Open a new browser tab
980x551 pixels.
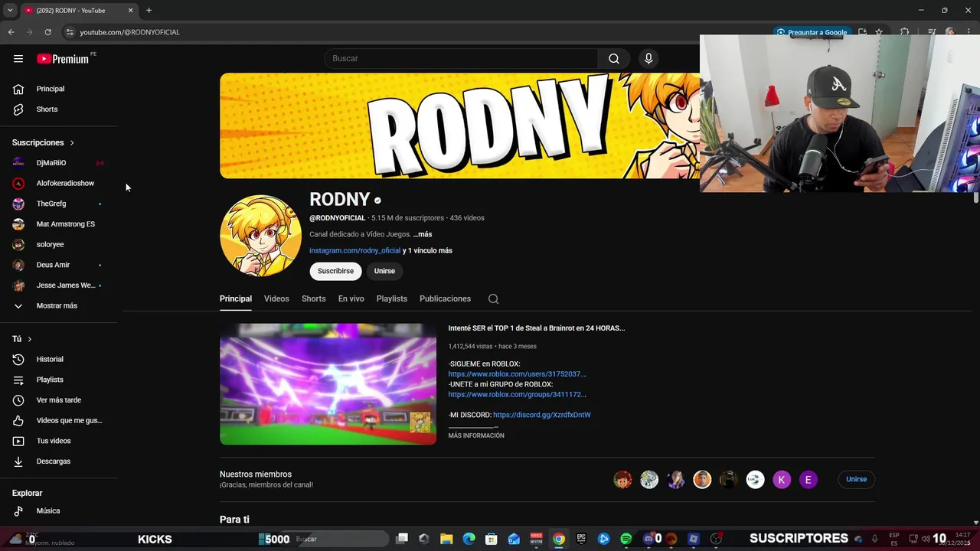pyautogui.click(x=149, y=10)
